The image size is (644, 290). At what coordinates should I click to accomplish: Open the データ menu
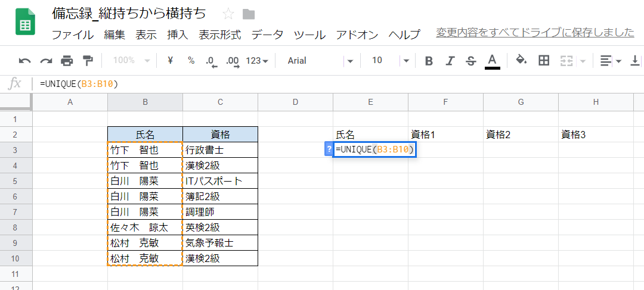click(x=267, y=35)
